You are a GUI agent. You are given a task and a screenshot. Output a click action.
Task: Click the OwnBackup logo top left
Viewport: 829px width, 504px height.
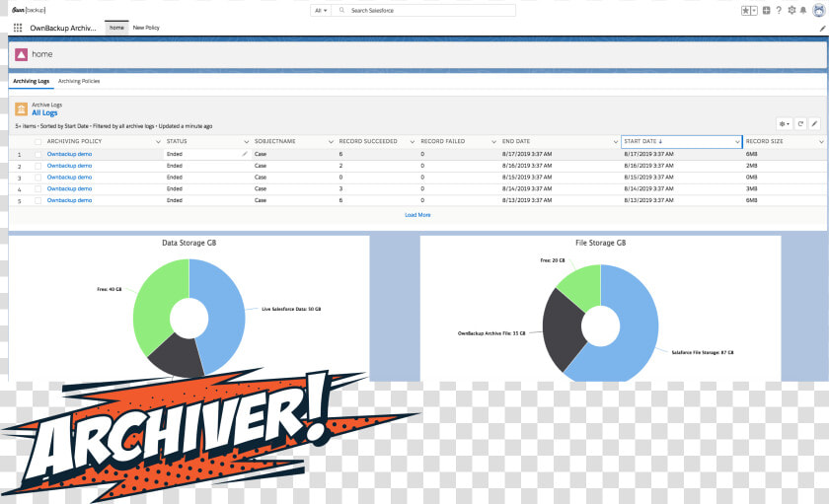click(29, 10)
